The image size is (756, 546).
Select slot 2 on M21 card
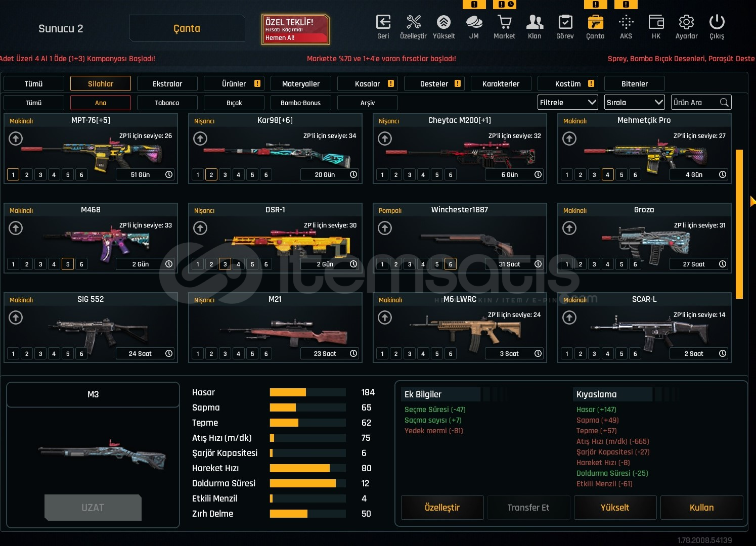click(x=211, y=353)
